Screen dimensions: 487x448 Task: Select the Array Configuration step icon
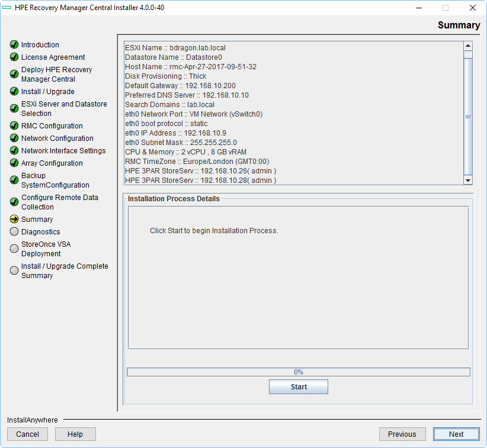(x=14, y=163)
